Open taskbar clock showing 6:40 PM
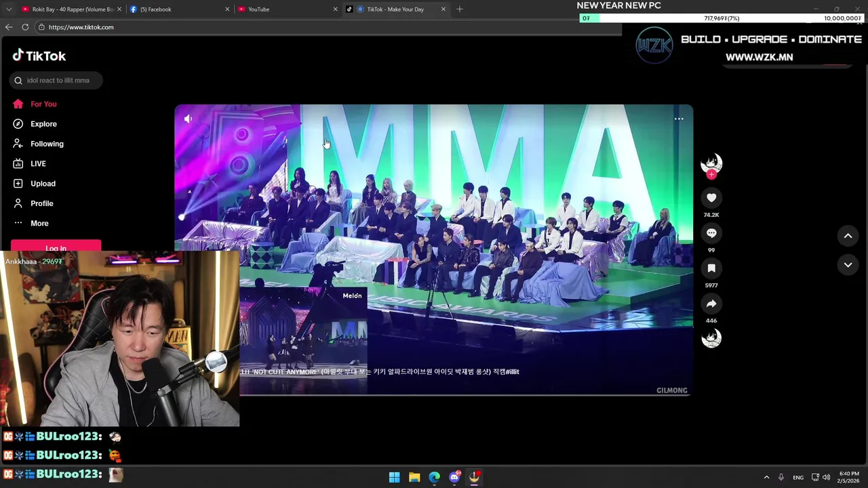The height and width of the screenshot is (488, 868). (849, 477)
